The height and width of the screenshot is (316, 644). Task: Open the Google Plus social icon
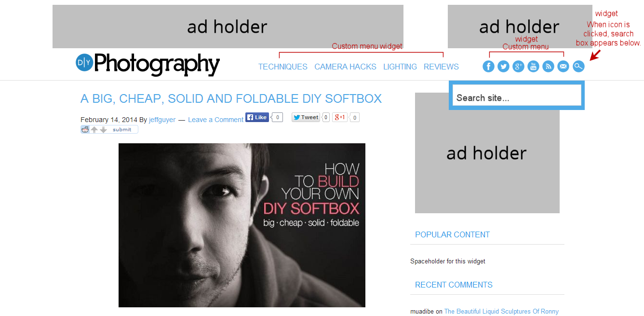518,67
